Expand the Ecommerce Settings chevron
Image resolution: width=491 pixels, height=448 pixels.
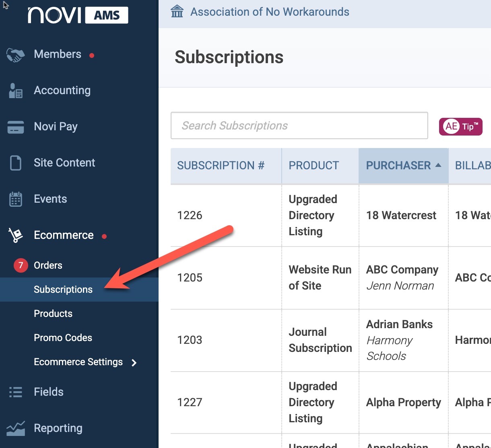tap(134, 363)
